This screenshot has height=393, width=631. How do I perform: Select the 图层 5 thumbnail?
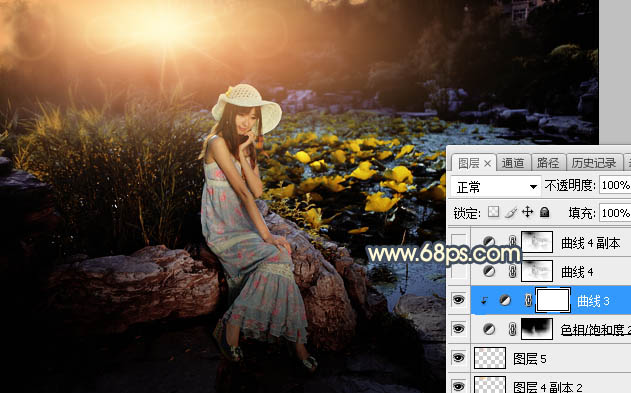click(x=490, y=358)
